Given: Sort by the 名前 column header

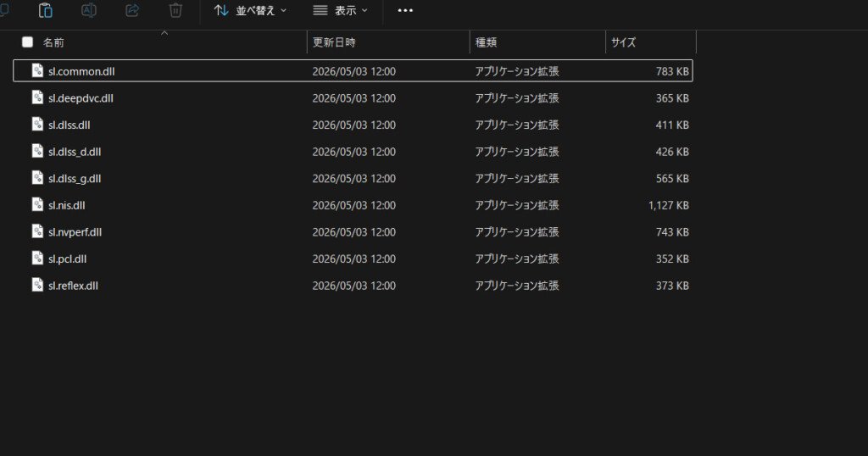Looking at the screenshot, I should 53,42.
